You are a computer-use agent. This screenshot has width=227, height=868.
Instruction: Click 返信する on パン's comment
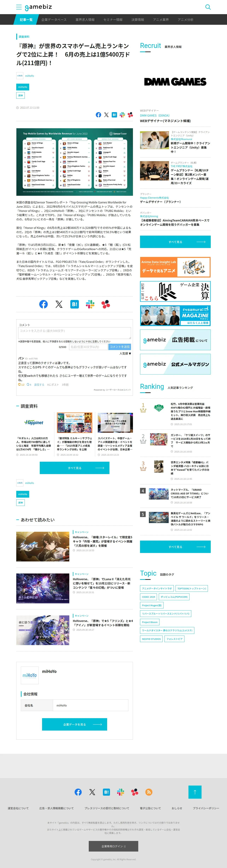click(39, 384)
